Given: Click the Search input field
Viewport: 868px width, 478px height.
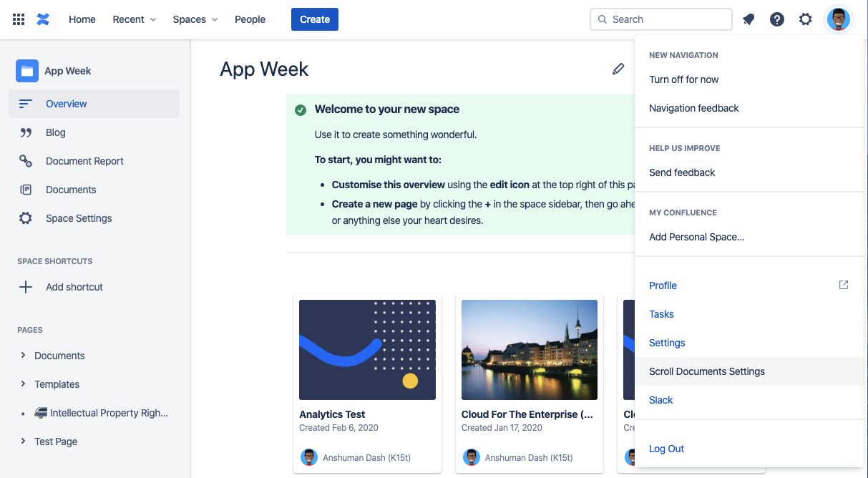Looking at the screenshot, I should 665,19.
